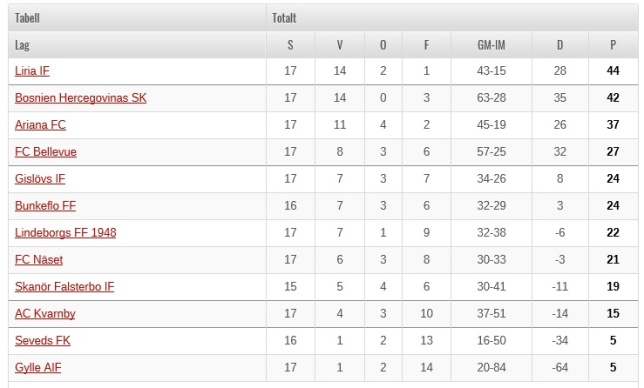Click the GM-IM column header
Screen dimensions: 644x388
[491, 45]
